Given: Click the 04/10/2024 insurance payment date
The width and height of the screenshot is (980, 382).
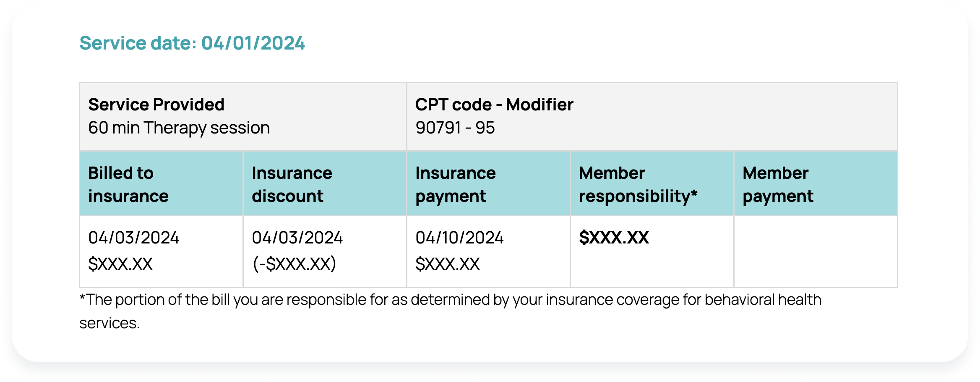Looking at the screenshot, I should pyautogui.click(x=459, y=238).
